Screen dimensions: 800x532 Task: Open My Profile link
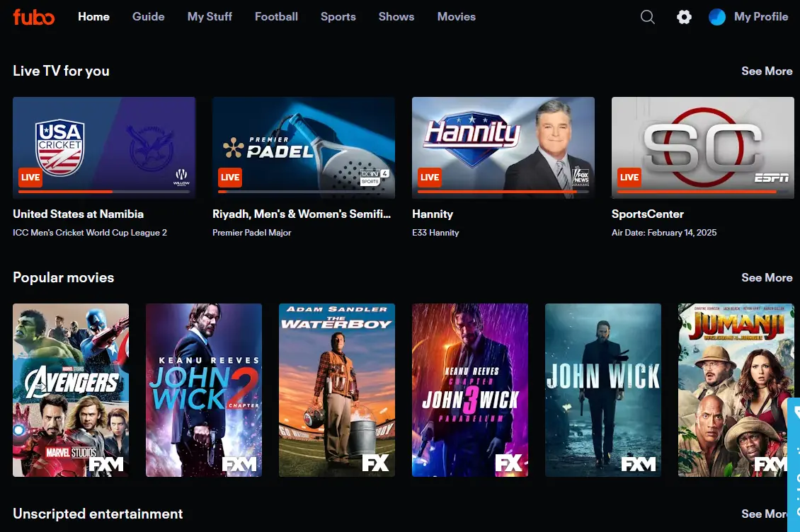tap(761, 17)
